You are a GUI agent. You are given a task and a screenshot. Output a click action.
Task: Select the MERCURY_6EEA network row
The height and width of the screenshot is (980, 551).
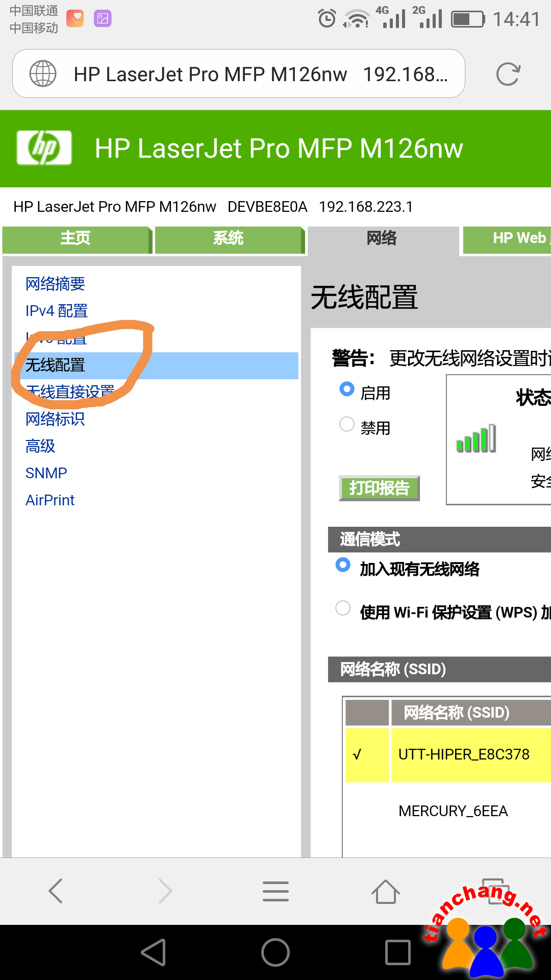click(448, 811)
